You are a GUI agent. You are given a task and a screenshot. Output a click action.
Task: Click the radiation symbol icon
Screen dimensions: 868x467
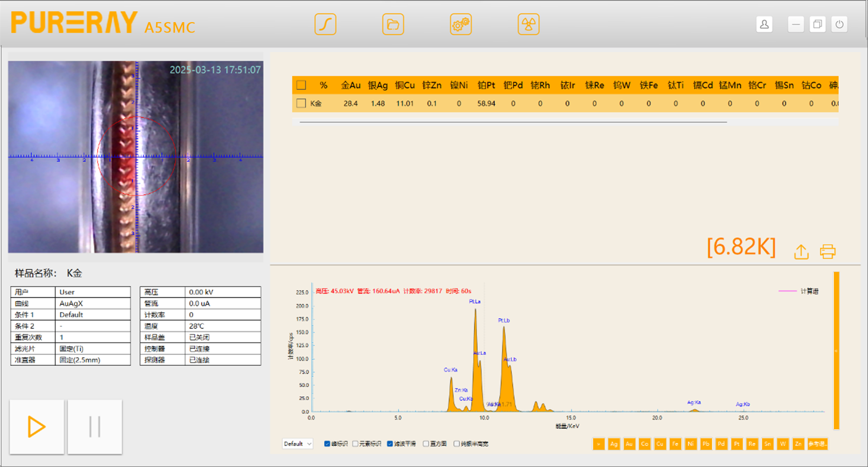click(528, 24)
